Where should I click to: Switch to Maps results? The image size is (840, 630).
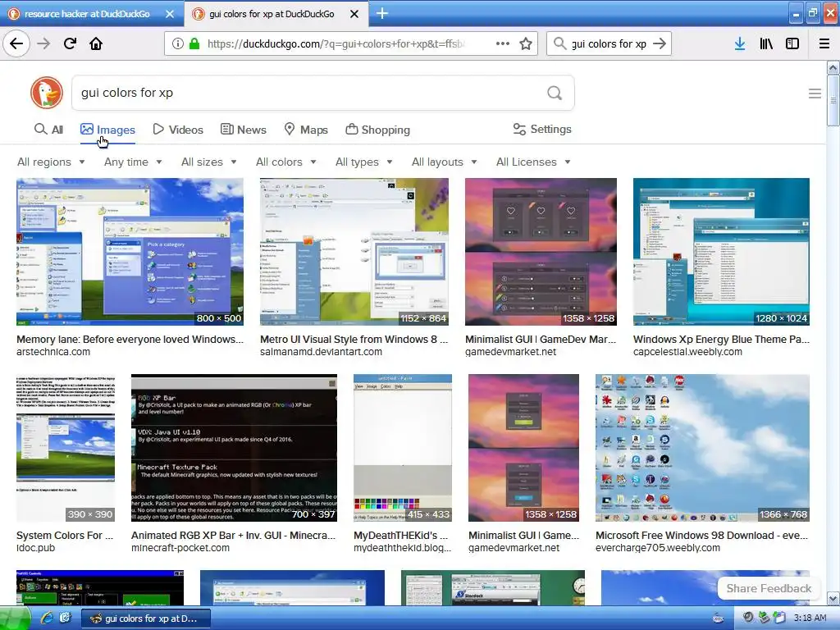pyautogui.click(x=306, y=130)
